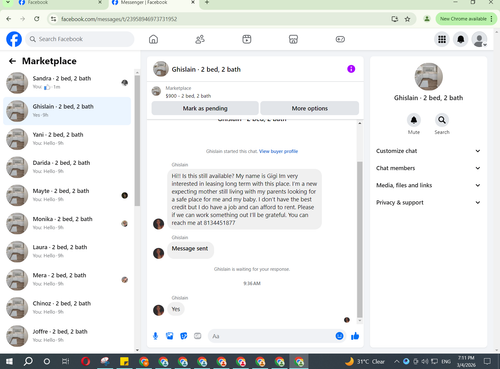Reload the page

[x=37, y=19]
